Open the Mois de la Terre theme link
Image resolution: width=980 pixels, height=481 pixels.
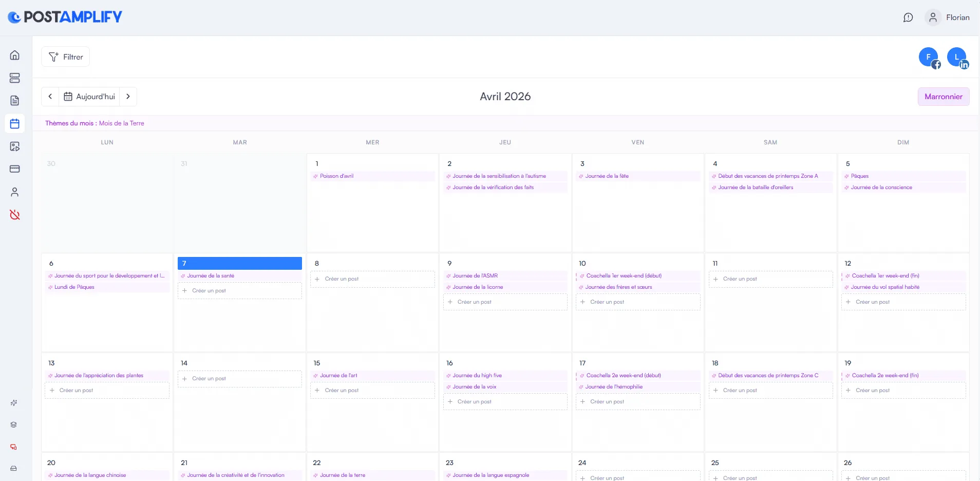(x=122, y=123)
